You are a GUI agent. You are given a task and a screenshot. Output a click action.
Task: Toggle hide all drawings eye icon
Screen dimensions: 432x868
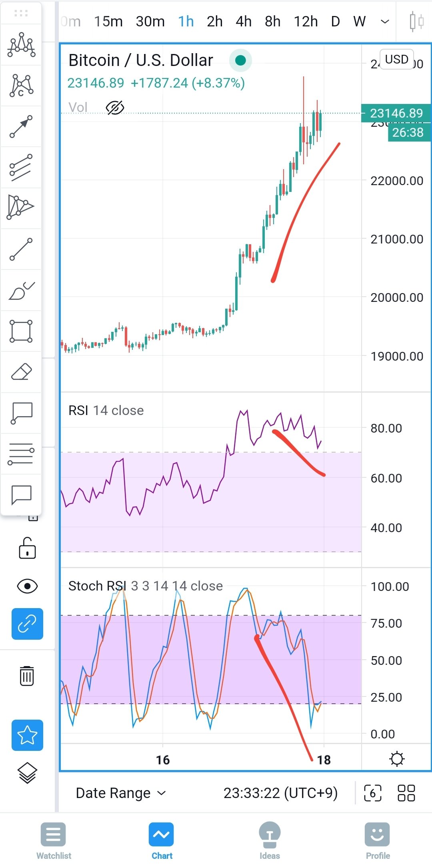coord(27,586)
